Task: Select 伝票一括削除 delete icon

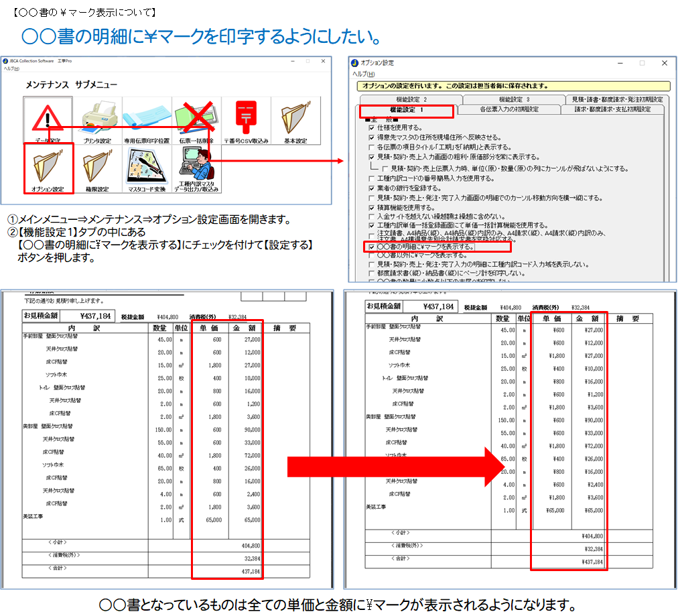Action: (196, 119)
